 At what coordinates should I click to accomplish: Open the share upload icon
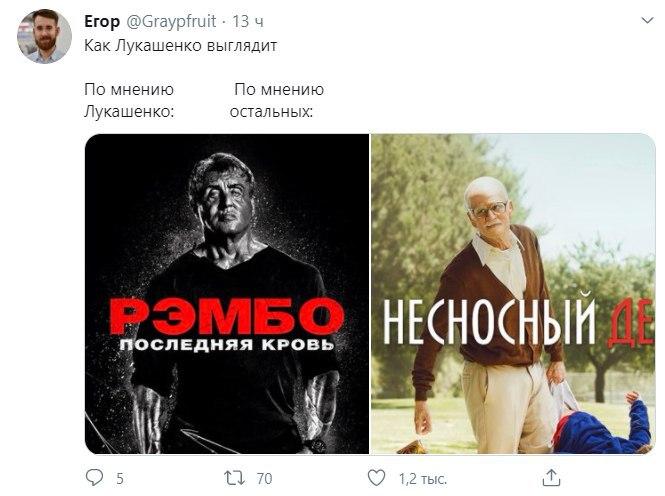pyautogui.click(x=551, y=478)
